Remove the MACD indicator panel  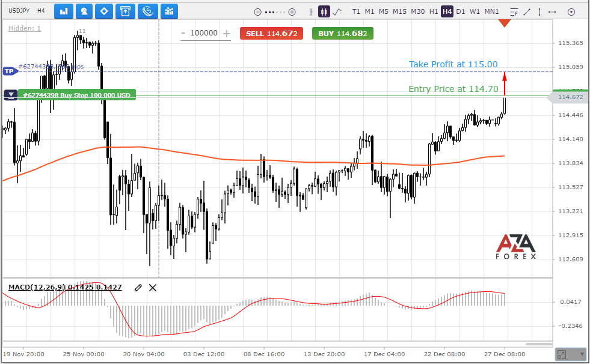152,288
